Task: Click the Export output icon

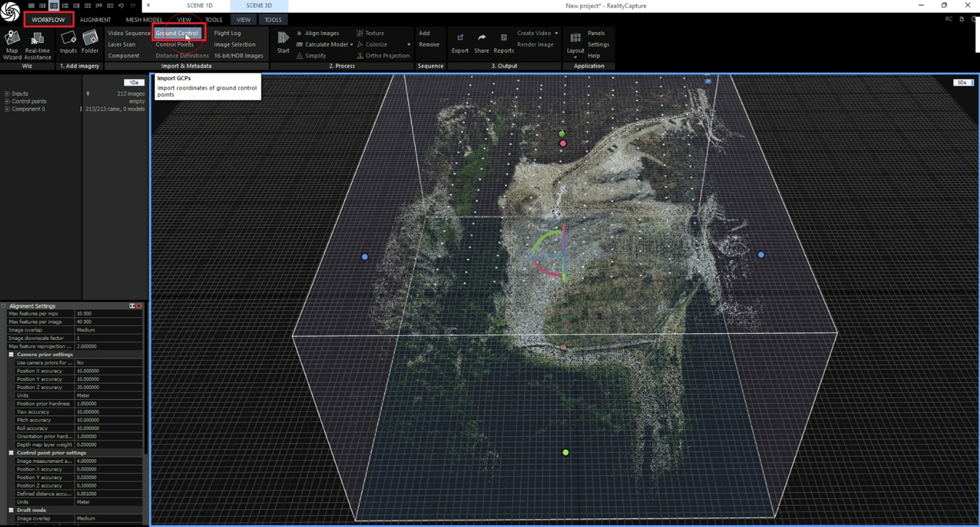Action: (460, 42)
